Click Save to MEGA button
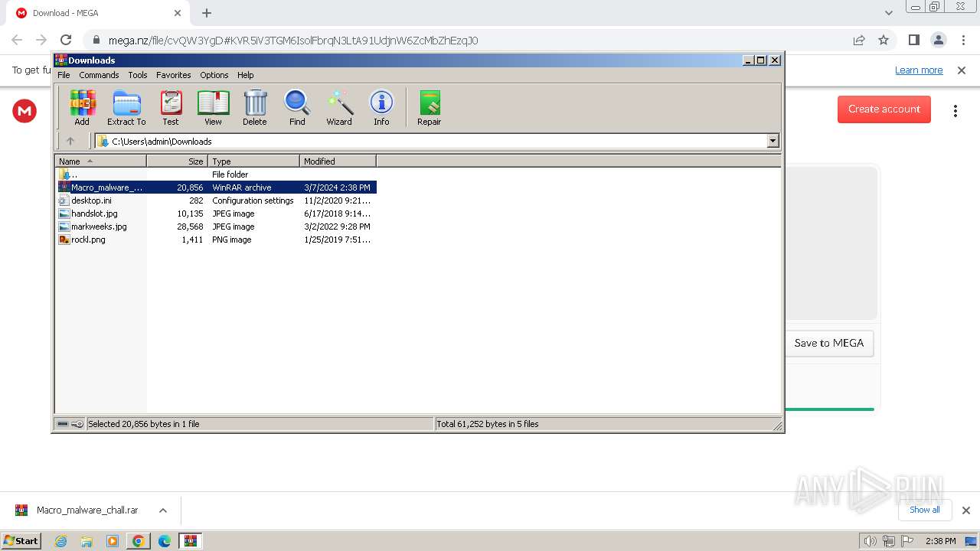 pos(829,343)
